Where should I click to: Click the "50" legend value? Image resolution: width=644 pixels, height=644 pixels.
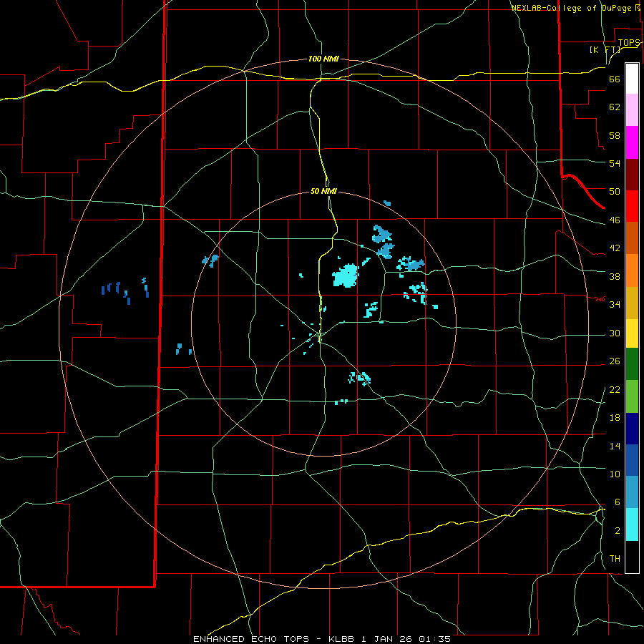tap(615, 191)
